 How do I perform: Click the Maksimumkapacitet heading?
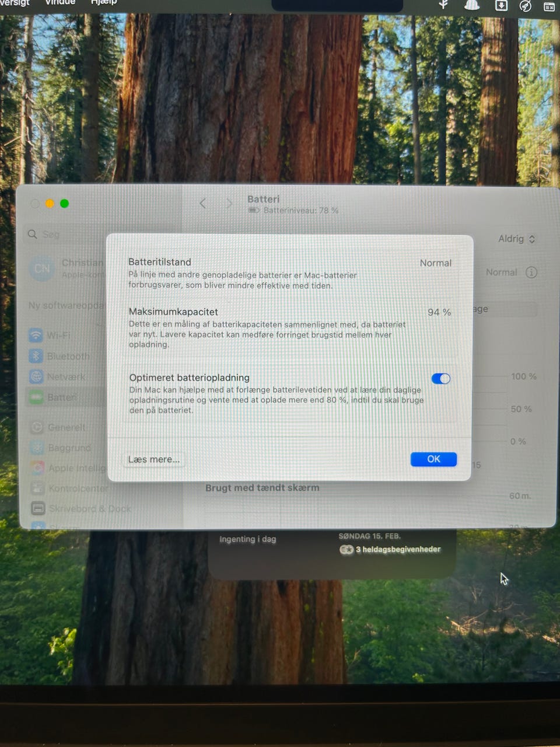[x=173, y=312]
